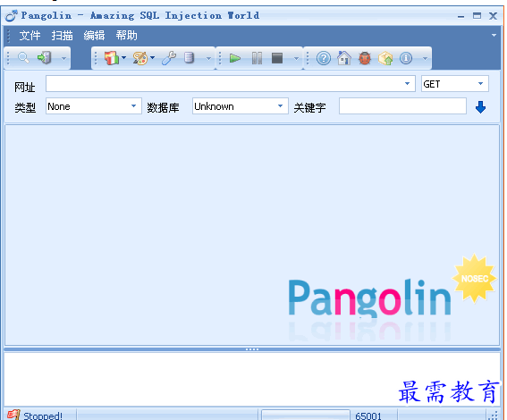Screen dimensions: 507x420
Task: Open the 扫描 menu
Action: [62, 36]
